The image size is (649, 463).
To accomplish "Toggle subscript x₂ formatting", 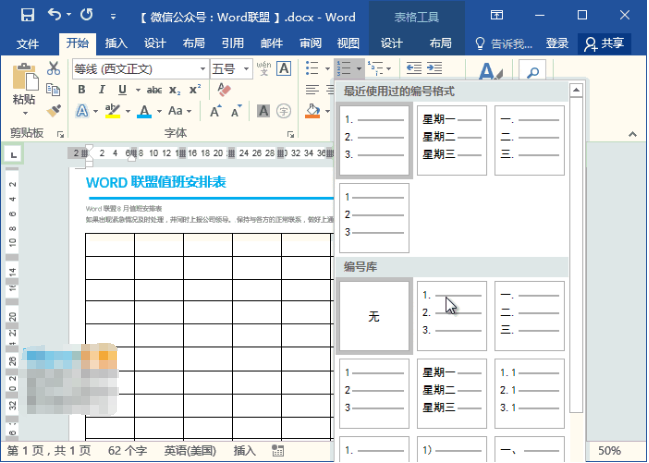I will pos(175,90).
